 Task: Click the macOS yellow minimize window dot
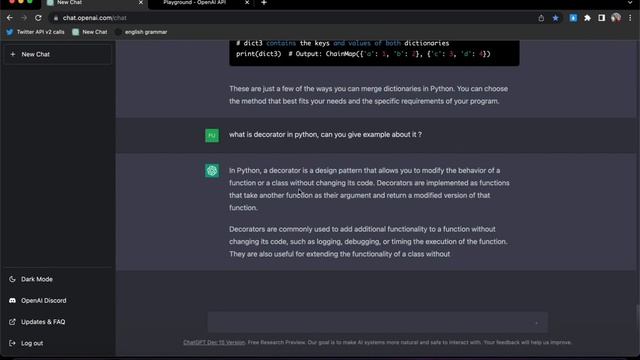click(21, 2)
